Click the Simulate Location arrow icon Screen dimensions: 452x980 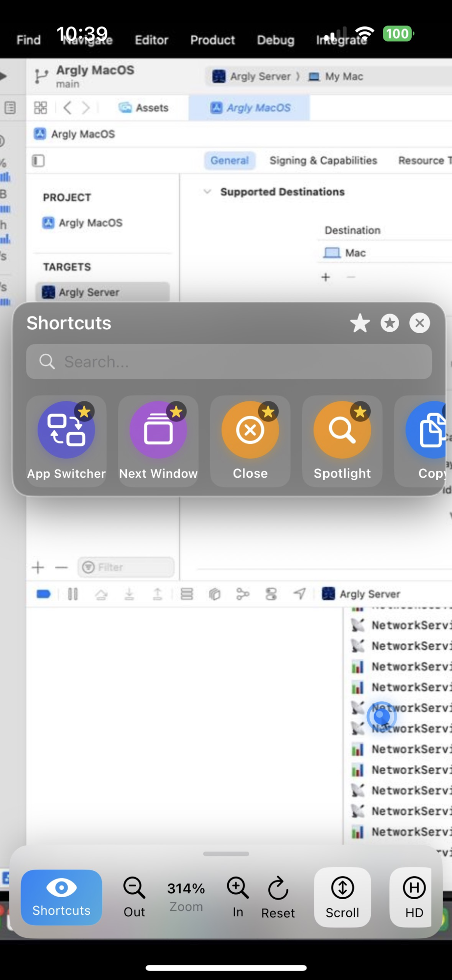[x=300, y=594]
